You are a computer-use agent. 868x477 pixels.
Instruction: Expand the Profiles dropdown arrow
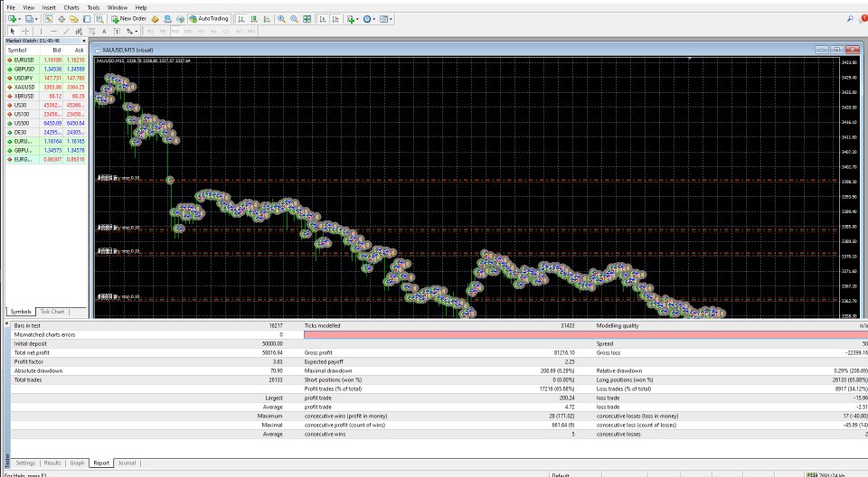(36, 19)
